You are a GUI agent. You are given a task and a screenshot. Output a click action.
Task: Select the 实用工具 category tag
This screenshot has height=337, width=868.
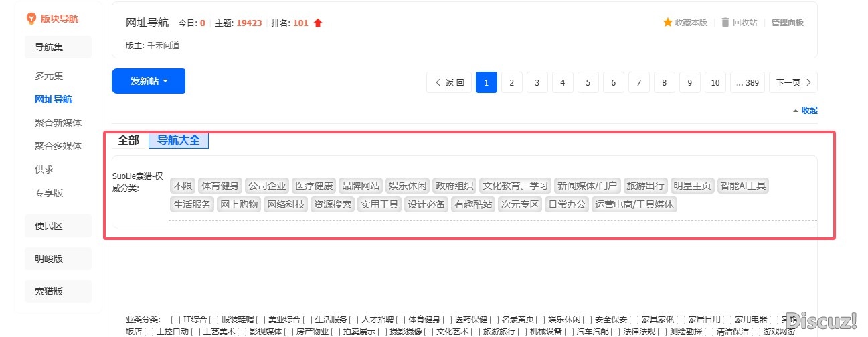[379, 204]
